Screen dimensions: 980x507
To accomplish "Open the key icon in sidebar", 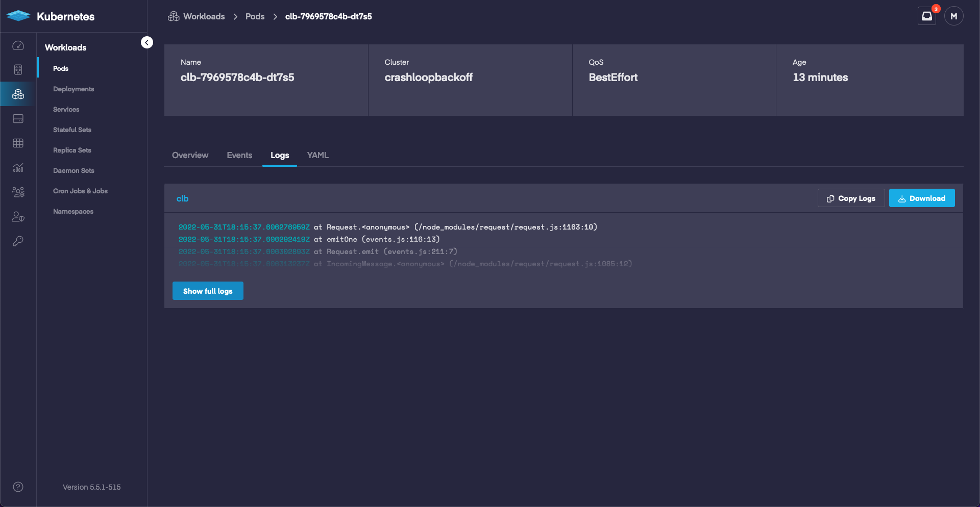I will (18, 241).
